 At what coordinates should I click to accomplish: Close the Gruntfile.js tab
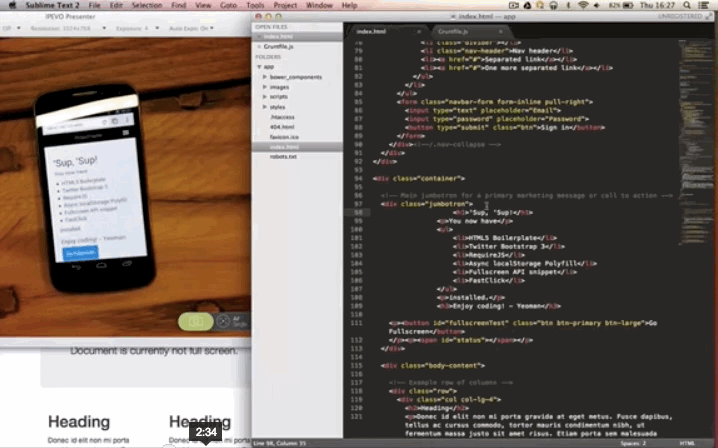tap(500, 32)
